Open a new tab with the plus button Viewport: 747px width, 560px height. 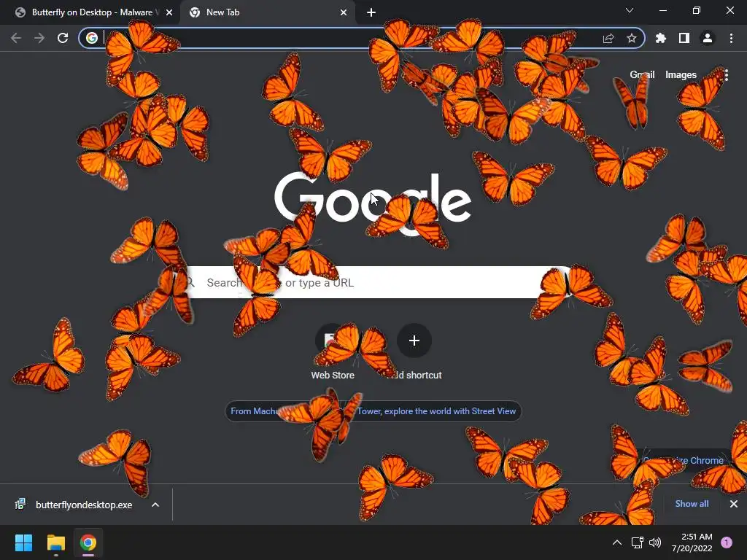tap(371, 12)
